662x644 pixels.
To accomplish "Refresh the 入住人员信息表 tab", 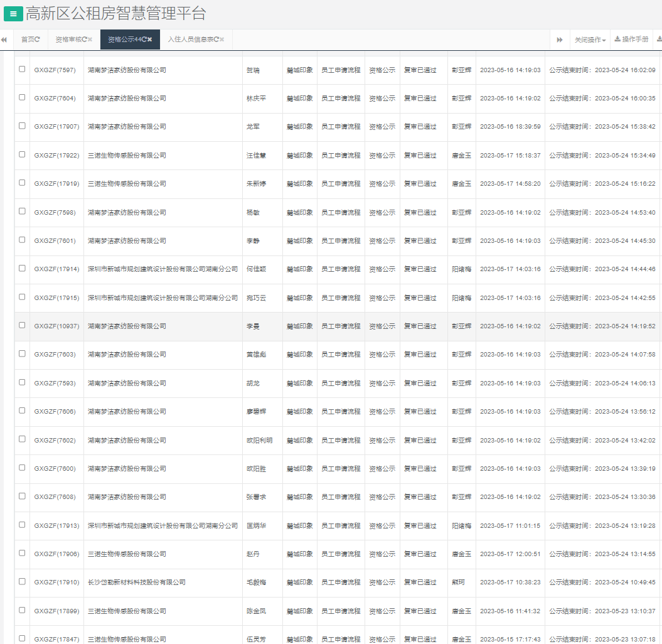I will (216, 40).
